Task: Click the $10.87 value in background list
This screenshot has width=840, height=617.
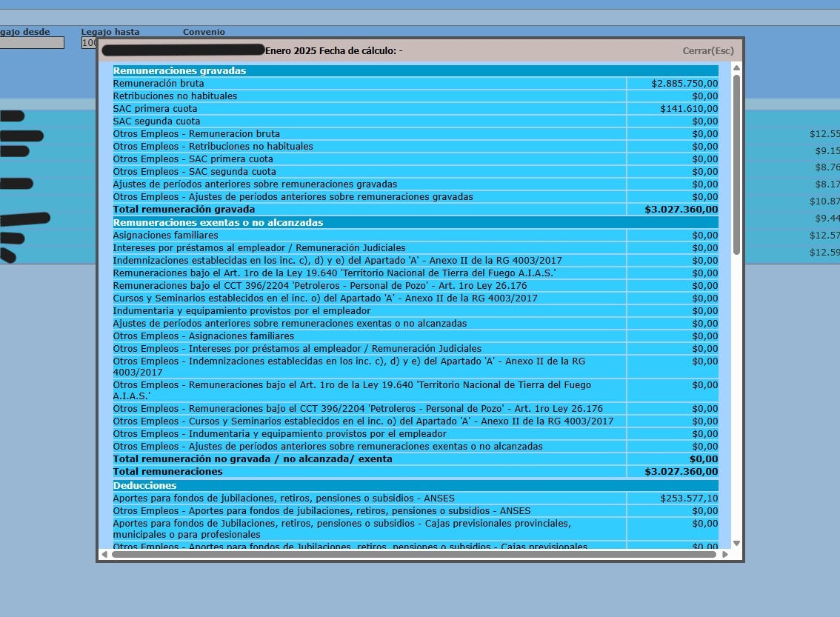Action: coord(824,201)
